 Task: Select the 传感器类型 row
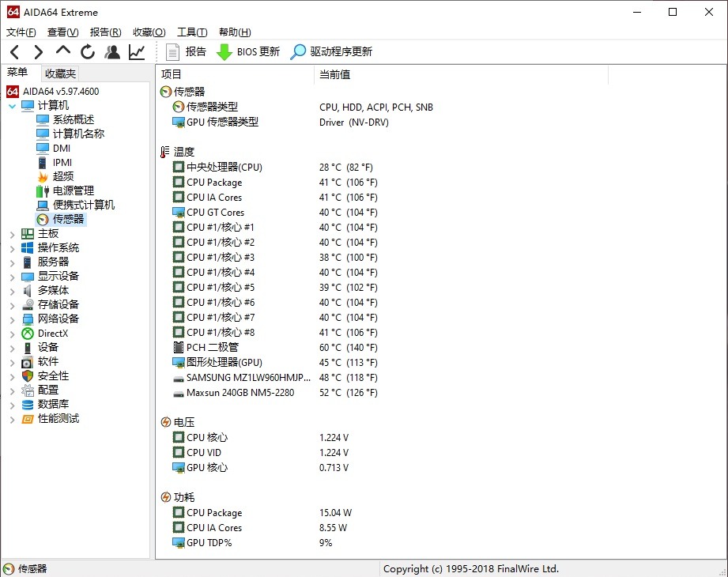point(302,107)
